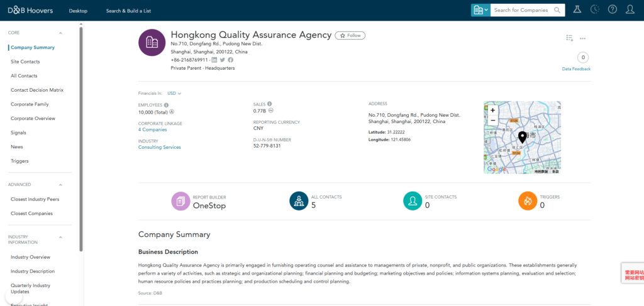
Task: Open the help question mark icon
Action: pyautogui.click(x=613, y=10)
